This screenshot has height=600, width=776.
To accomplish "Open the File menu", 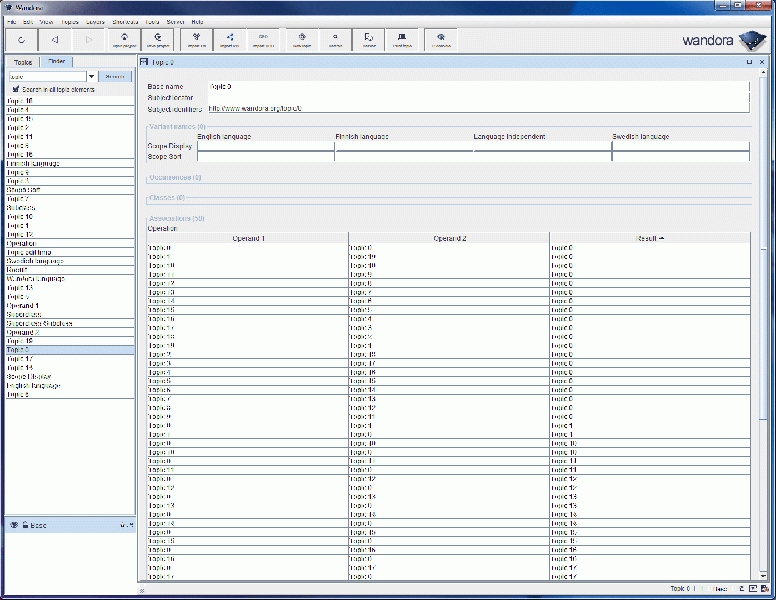I will point(12,21).
